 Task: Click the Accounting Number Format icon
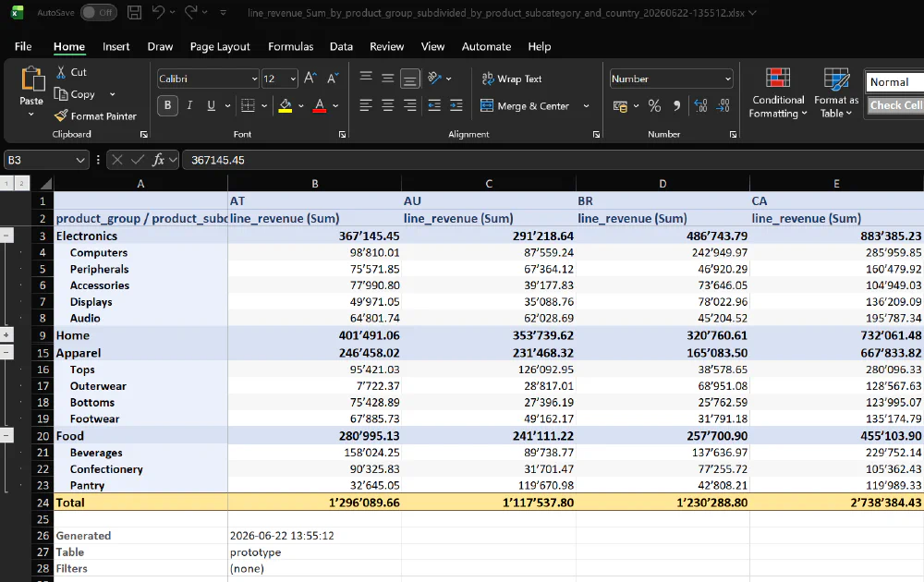(x=620, y=106)
